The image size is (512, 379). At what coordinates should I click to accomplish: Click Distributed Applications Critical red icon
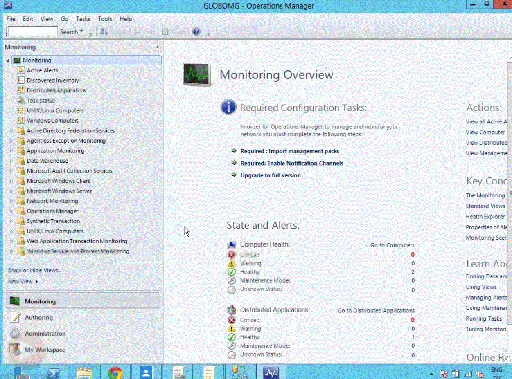pyautogui.click(x=232, y=320)
